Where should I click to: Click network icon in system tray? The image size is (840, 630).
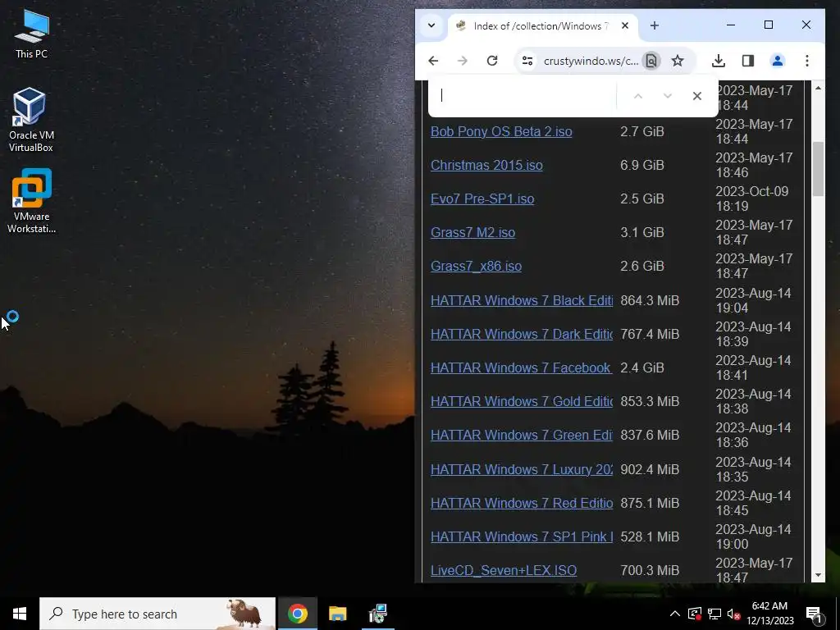tap(714, 614)
